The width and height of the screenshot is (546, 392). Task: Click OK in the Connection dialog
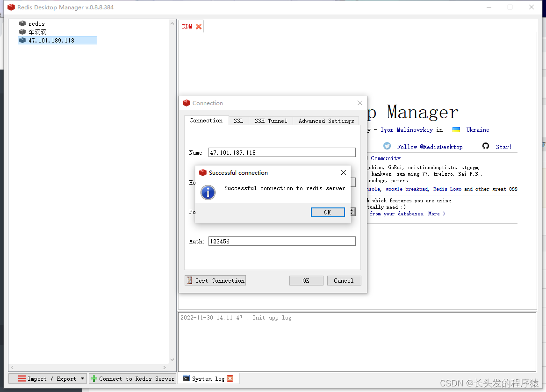[306, 281]
